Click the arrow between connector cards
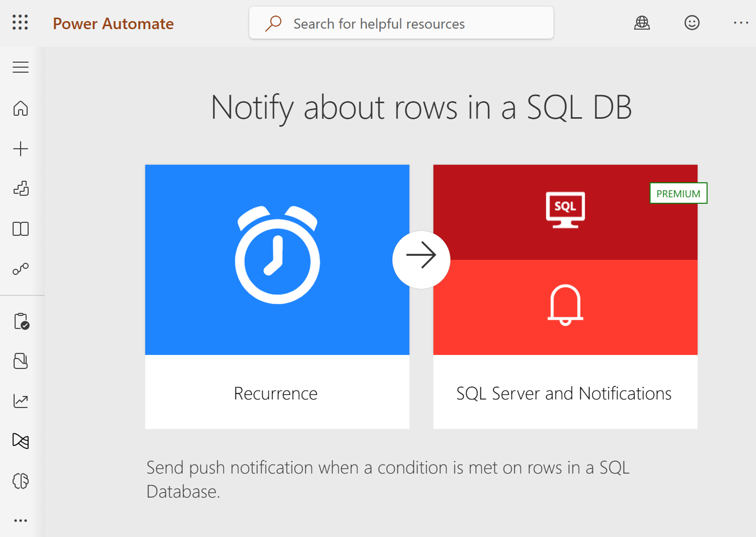This screenshot has height=537, width=756. 421,260
